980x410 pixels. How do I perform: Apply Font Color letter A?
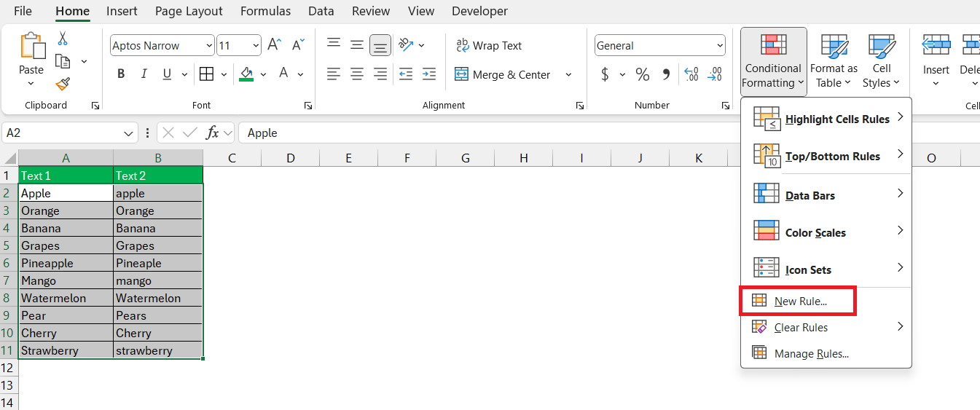(x=283, y=74)
